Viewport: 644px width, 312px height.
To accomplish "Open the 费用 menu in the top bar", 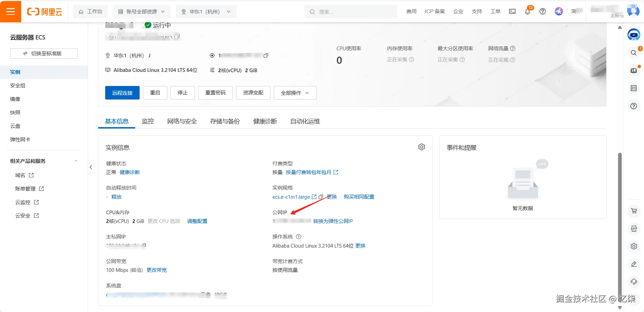I will point(411,11).
